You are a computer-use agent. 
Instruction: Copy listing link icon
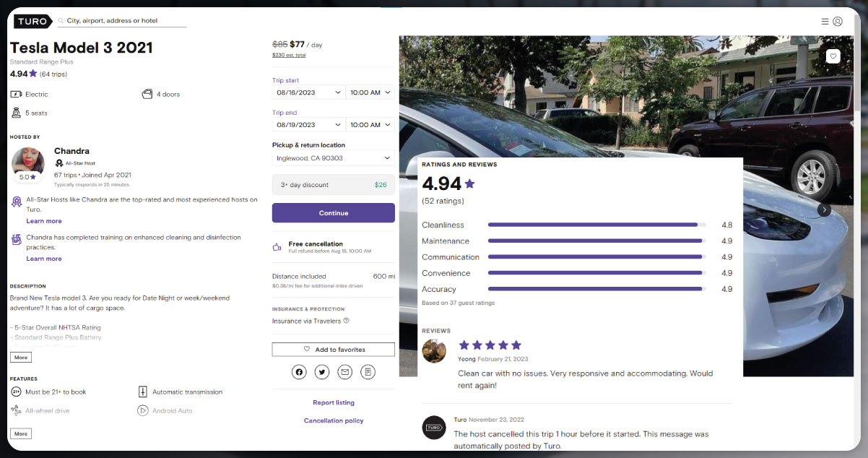pyautogui.click(x=368, y=372)
